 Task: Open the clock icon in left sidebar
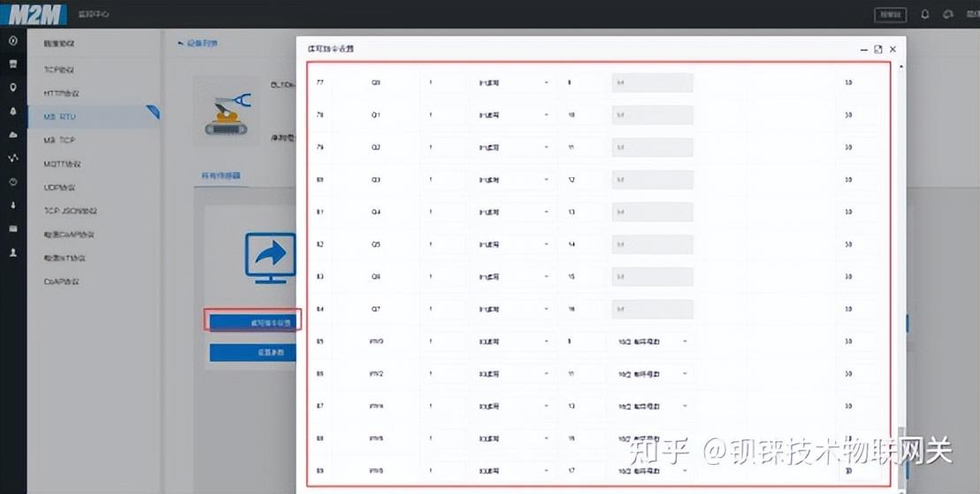click(13, 182)
